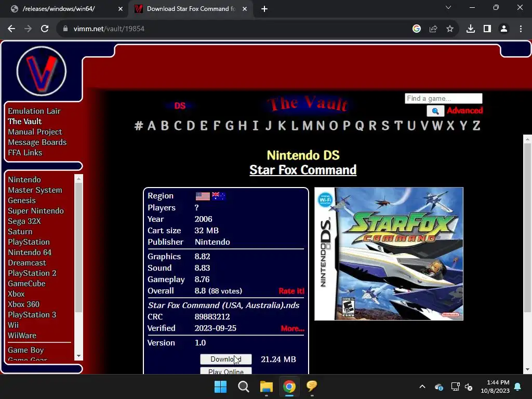Click Chrome icon in the taskbar
Screen dimensions: 532x399
pos(289,387)
